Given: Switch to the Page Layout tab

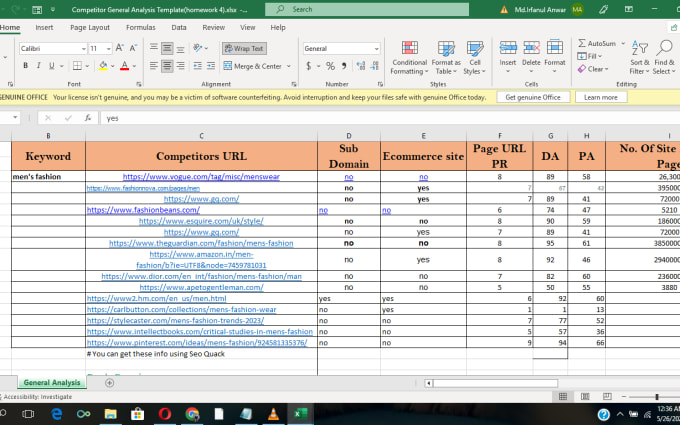Looking at the screenshot, I should coord(90,27).
